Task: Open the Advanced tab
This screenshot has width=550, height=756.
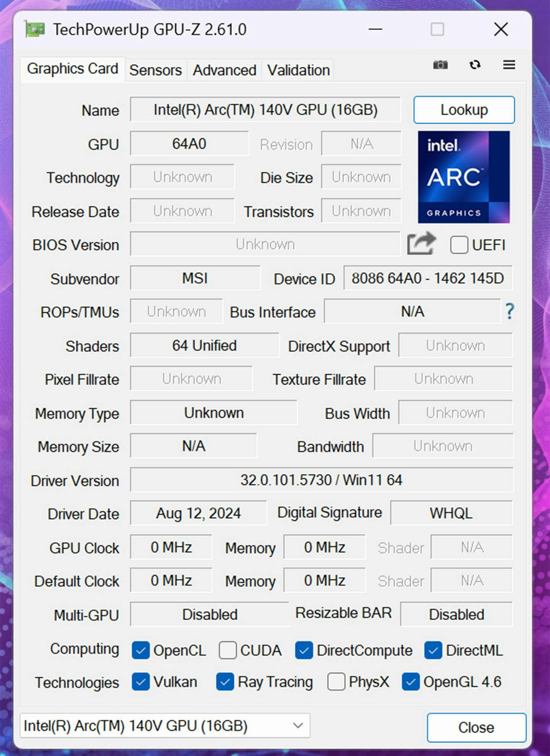Action: point(224,70)
